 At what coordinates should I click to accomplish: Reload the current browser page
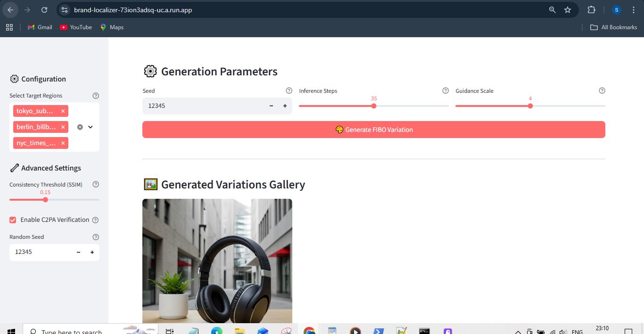pos(44,9)
